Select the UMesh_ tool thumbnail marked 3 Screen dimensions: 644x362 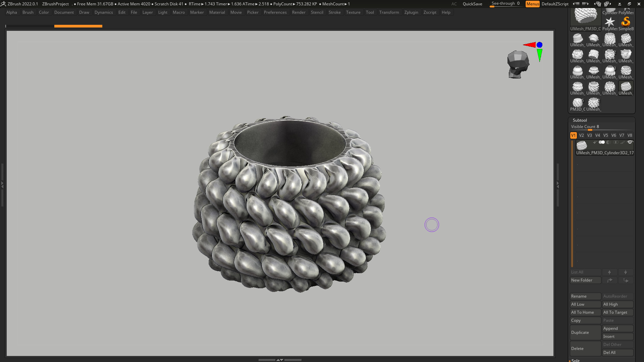coord(610,72)
